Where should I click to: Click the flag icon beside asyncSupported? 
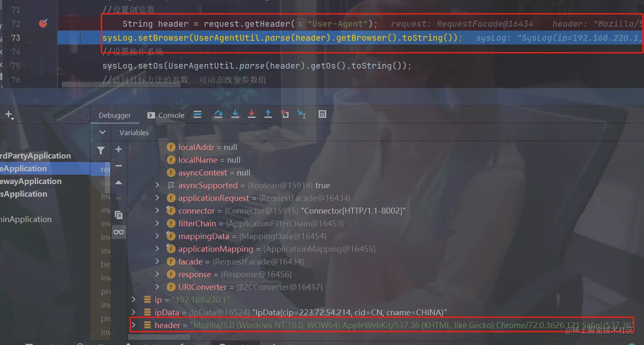[171, 185]
